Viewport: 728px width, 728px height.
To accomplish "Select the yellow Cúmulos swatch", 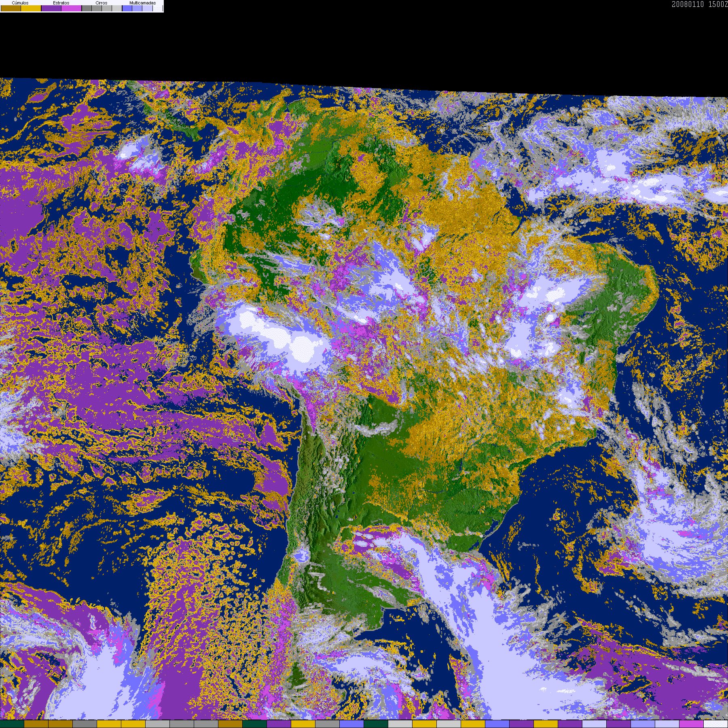I will [31, 8].
